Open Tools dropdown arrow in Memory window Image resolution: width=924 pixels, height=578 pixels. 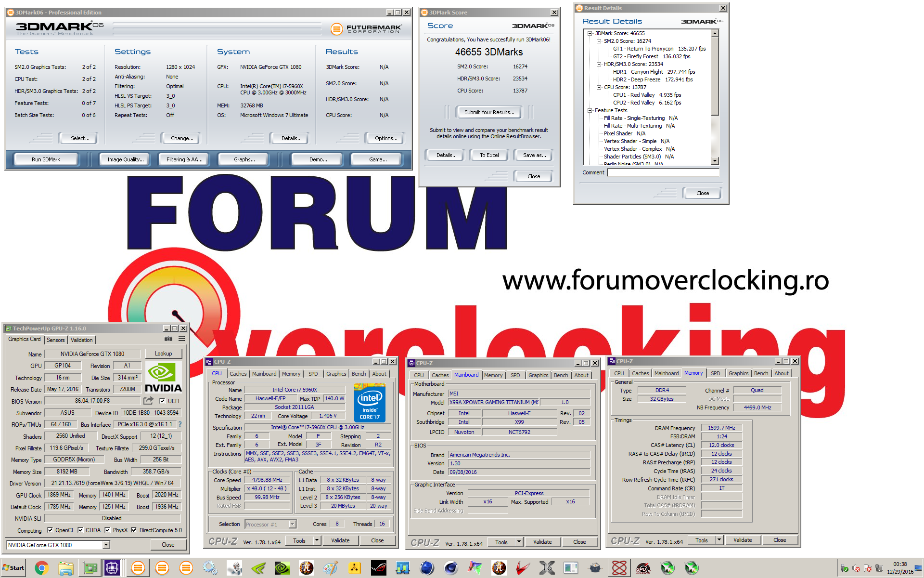click(719, 540)
